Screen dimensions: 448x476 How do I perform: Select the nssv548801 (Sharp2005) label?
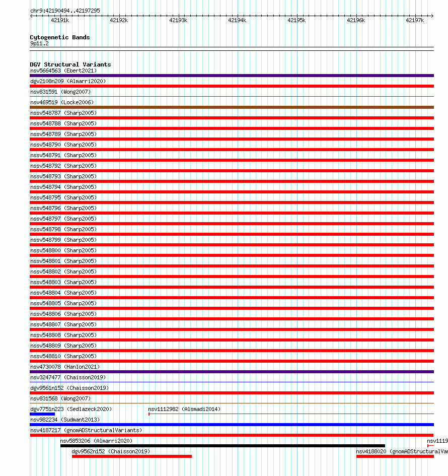(63, 261)
